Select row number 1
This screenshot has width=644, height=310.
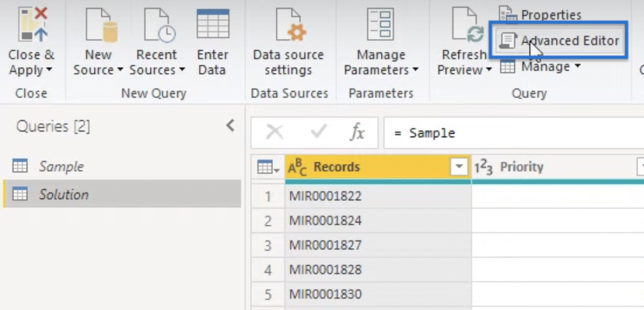[x=268, y=196]
